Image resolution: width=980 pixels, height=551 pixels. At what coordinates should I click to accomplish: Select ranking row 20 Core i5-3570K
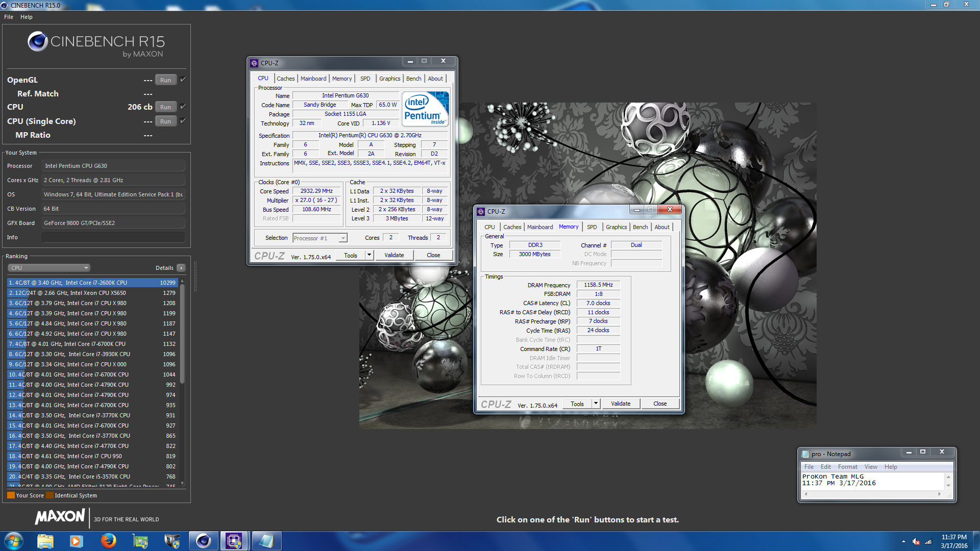[x=92, y=477]
